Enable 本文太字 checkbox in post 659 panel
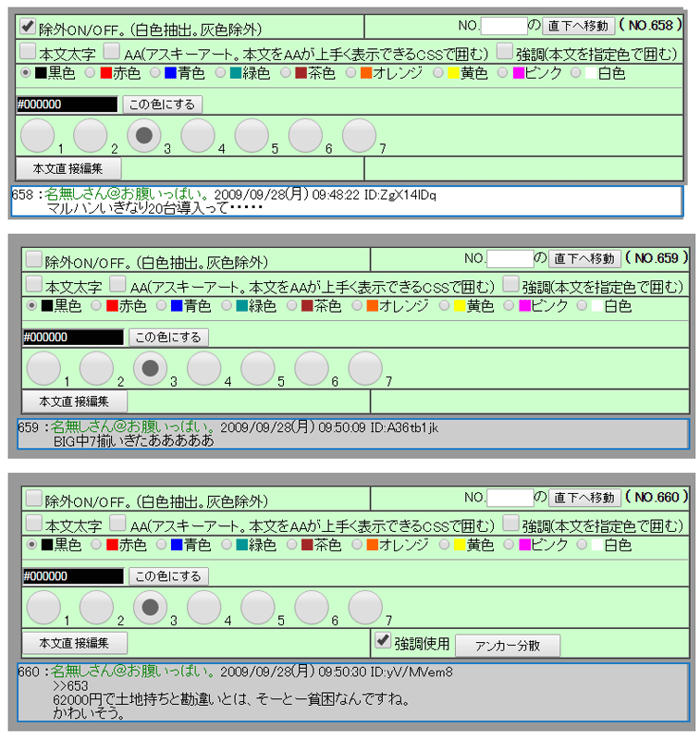 33,284
